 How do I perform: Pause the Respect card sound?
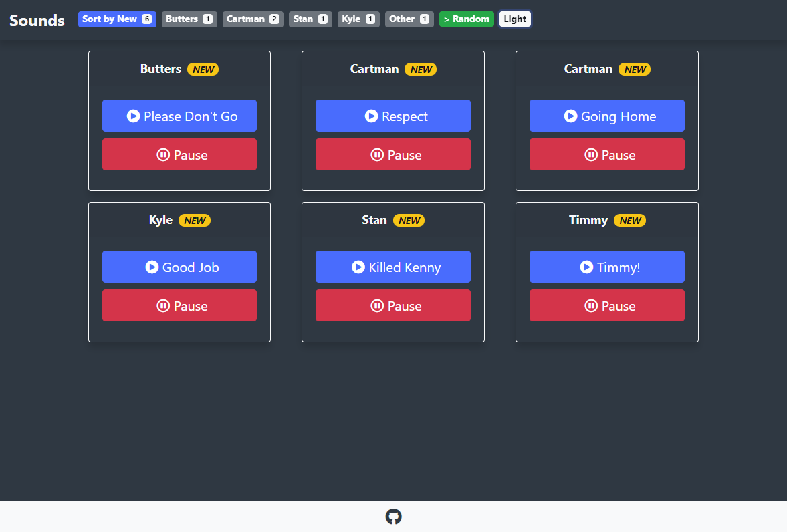point(393,154)
